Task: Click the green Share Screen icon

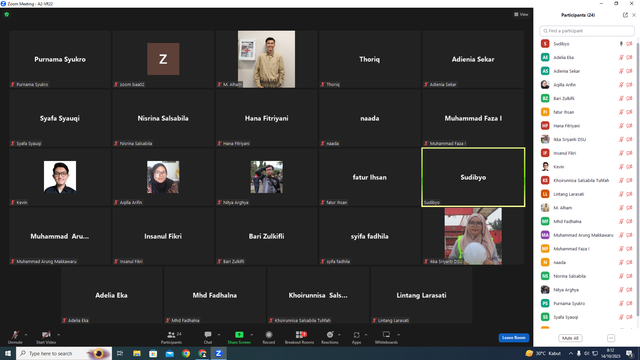Action: point(239,335)
